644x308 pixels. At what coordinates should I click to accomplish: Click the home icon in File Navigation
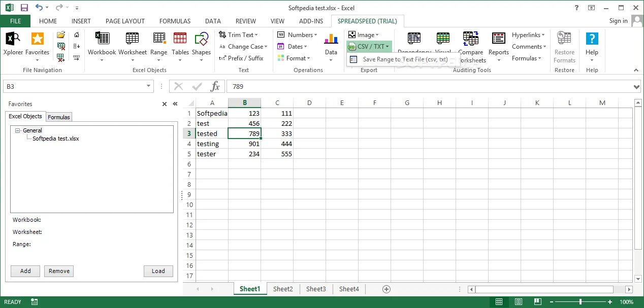(x=77, y=35)
